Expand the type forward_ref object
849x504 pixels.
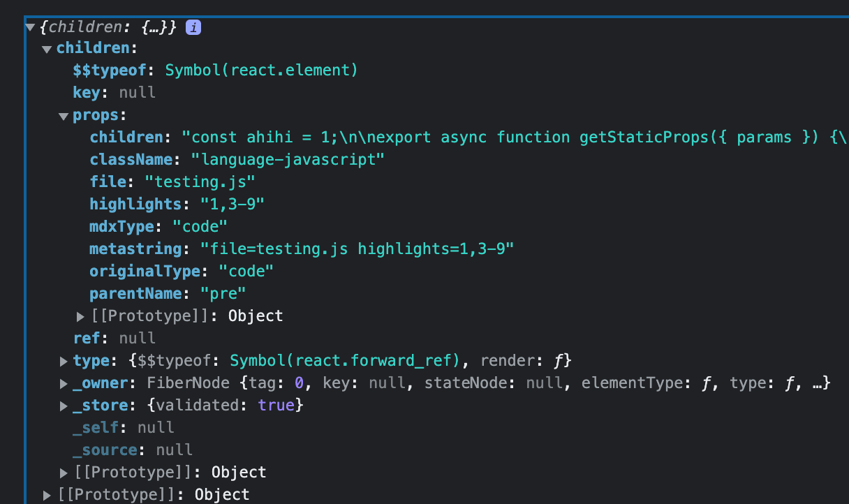click(63, 361)
